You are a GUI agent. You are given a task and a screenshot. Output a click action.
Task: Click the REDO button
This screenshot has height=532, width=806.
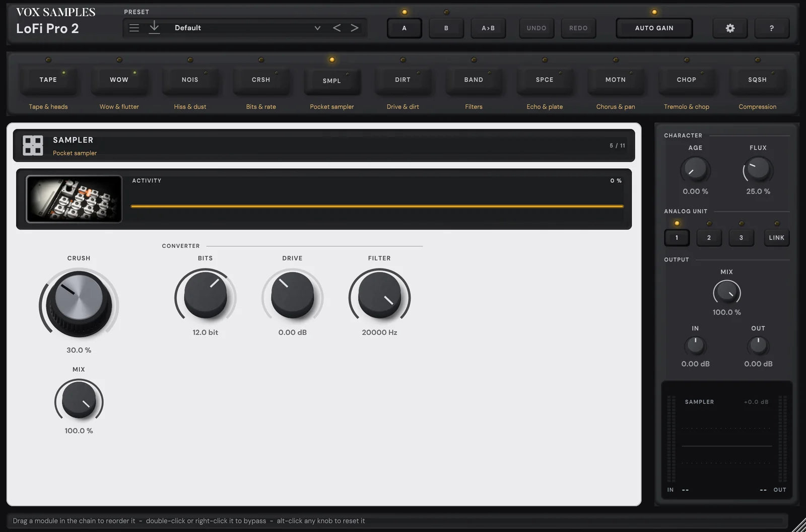pyautogui.click(x=578, y=28)
